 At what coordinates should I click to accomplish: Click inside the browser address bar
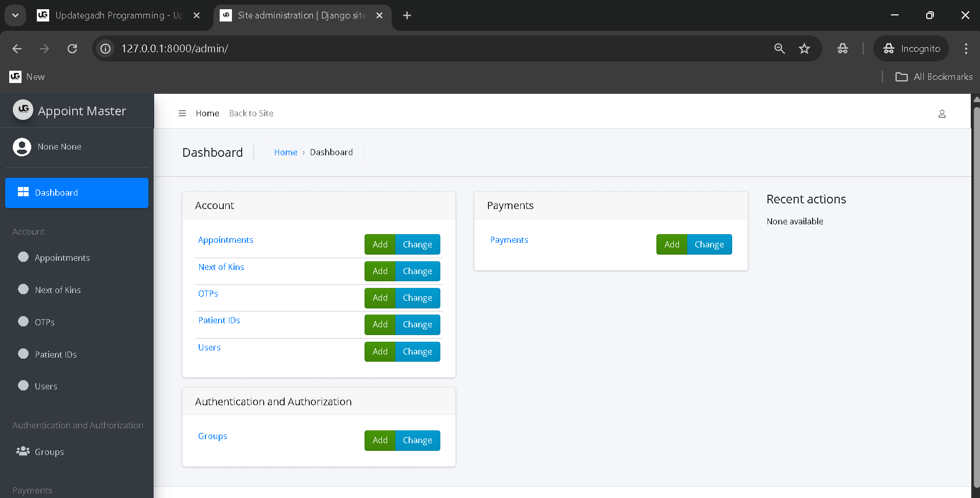click(358, 48)
